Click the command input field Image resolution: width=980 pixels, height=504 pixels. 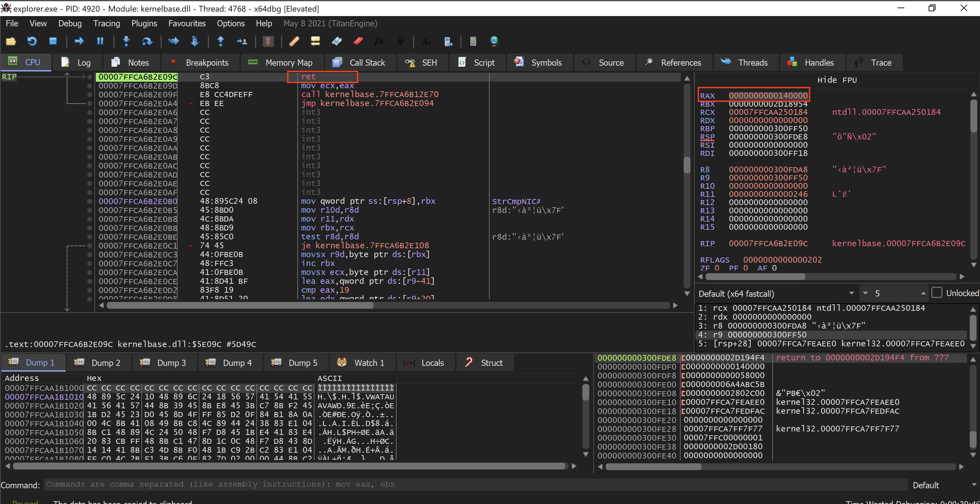point(476,485)
